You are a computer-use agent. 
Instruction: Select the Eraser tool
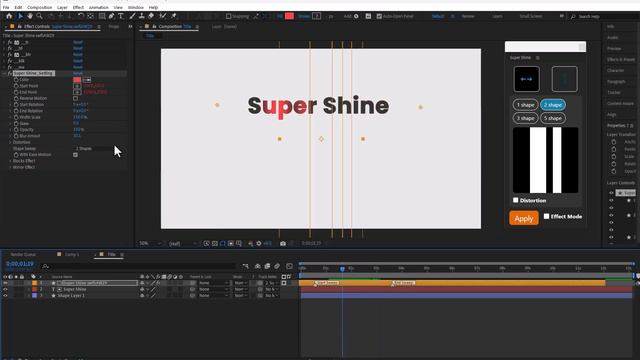point(151,16)
